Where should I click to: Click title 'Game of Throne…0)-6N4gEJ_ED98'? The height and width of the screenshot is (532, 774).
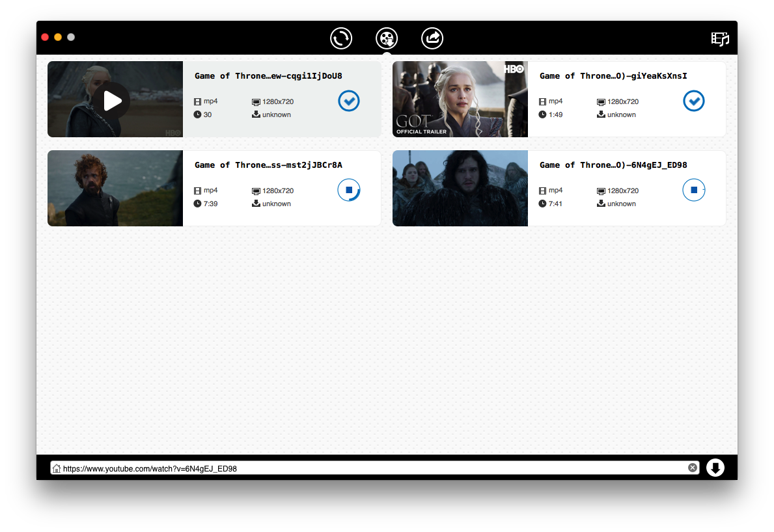point(613,165)
